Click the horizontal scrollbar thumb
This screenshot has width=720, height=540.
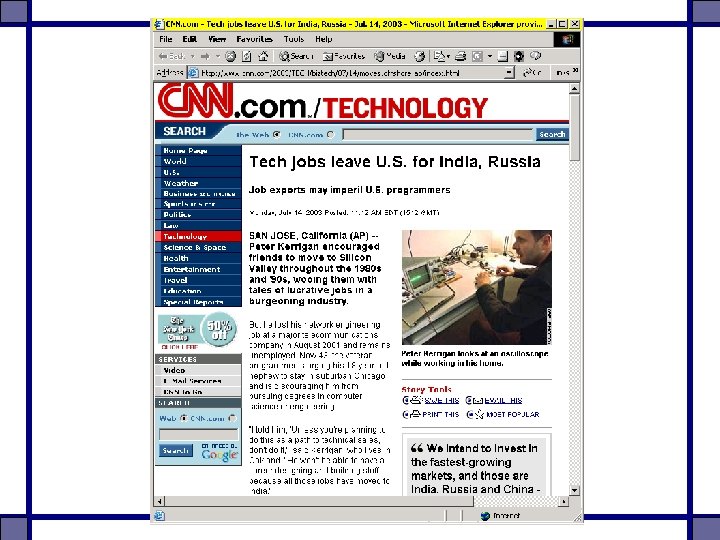pos(319,501)
